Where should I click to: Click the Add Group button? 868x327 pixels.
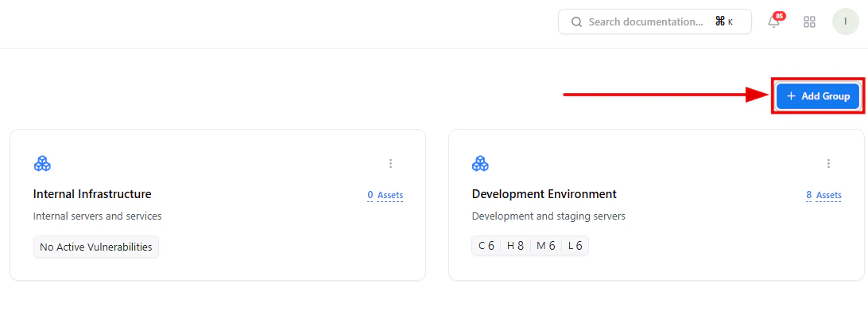coord(818,96)
